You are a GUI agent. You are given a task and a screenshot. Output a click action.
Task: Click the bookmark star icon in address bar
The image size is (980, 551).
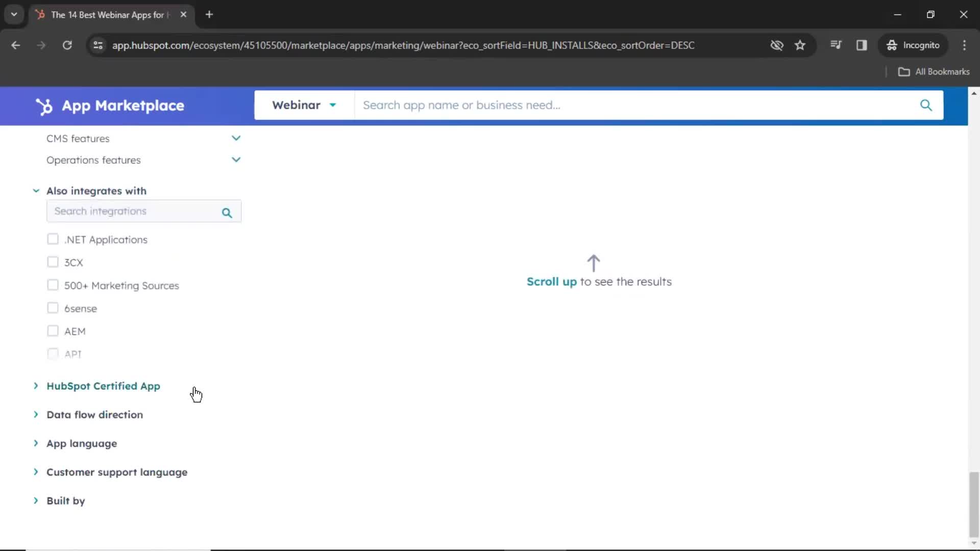(x=800, y=45)
